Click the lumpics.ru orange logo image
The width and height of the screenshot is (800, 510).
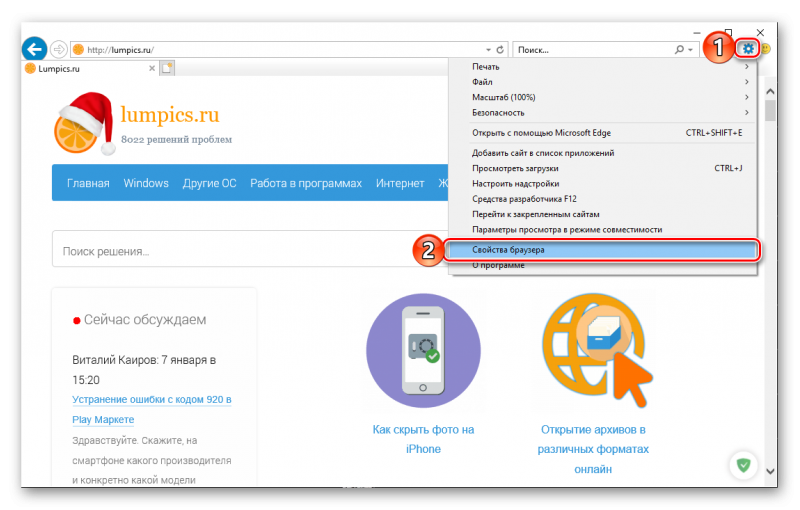pos(84,124)
